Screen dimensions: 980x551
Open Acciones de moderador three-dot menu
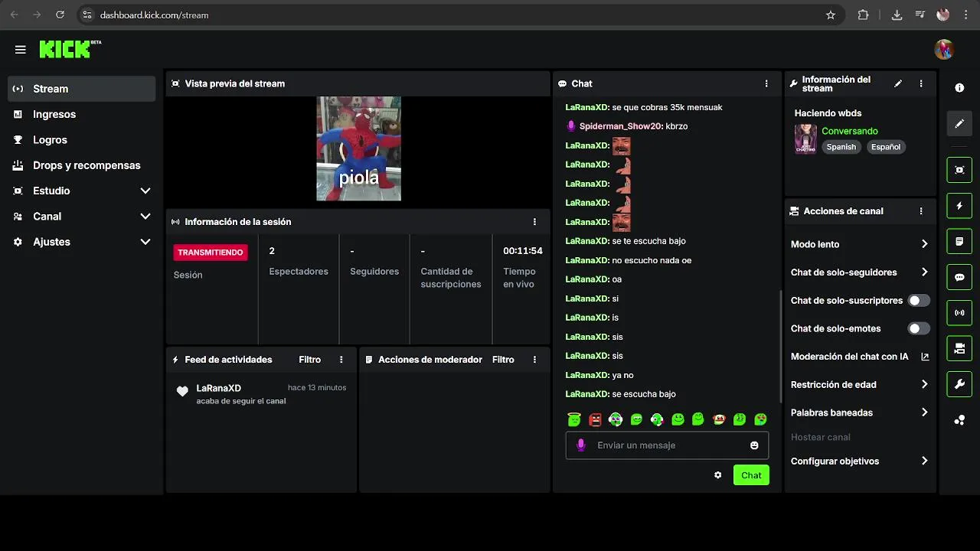coord(534,360)
